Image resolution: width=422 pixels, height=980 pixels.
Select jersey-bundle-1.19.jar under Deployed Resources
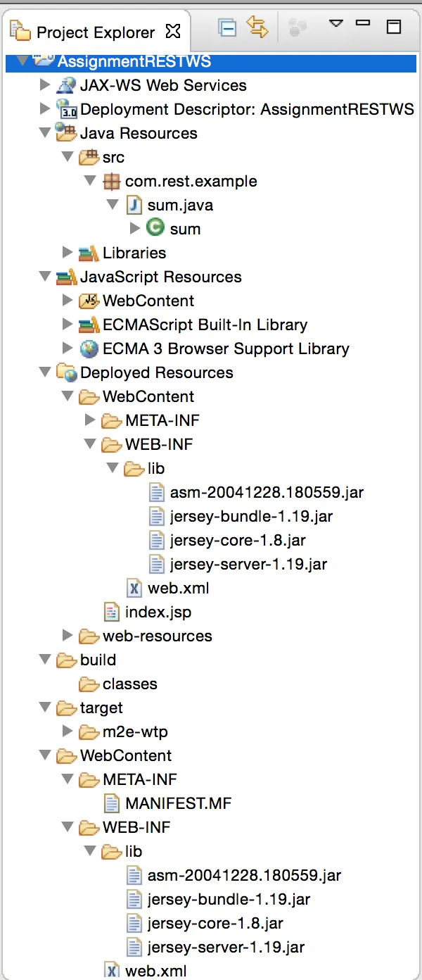pyautogui.click(x=251, y=516)
